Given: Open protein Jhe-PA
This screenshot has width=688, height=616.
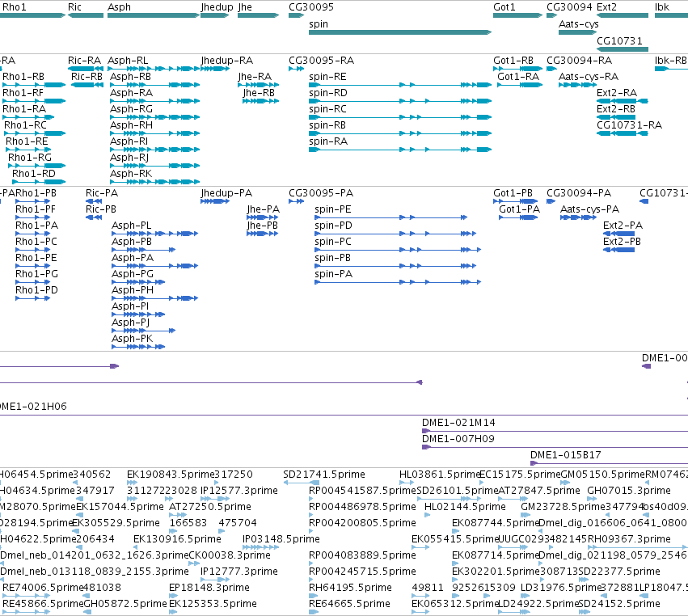Looking at the screenshot, I should point(263,209).
